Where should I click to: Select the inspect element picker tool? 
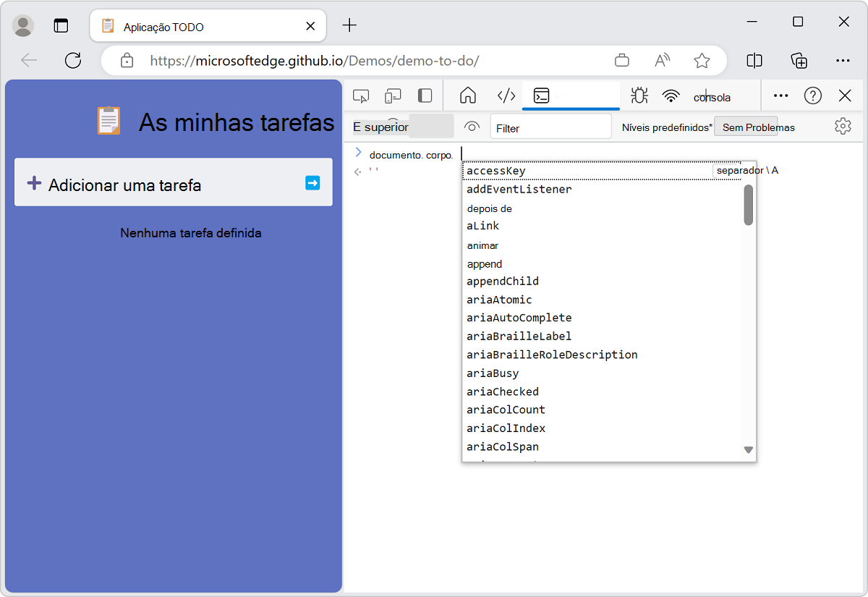pyautogui.click(x=361, y=95)
